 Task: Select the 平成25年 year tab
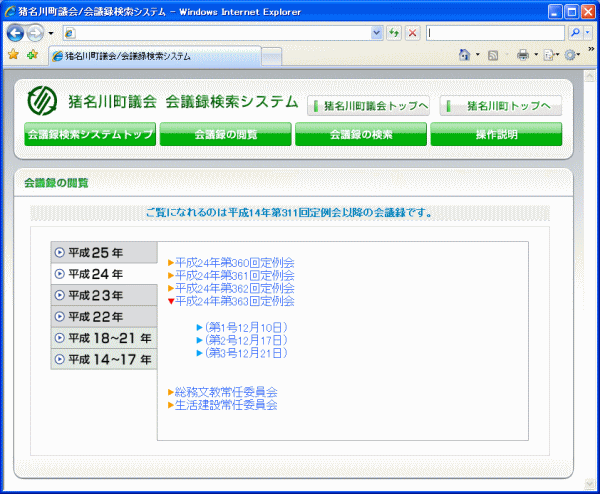(x=104, y=253)
